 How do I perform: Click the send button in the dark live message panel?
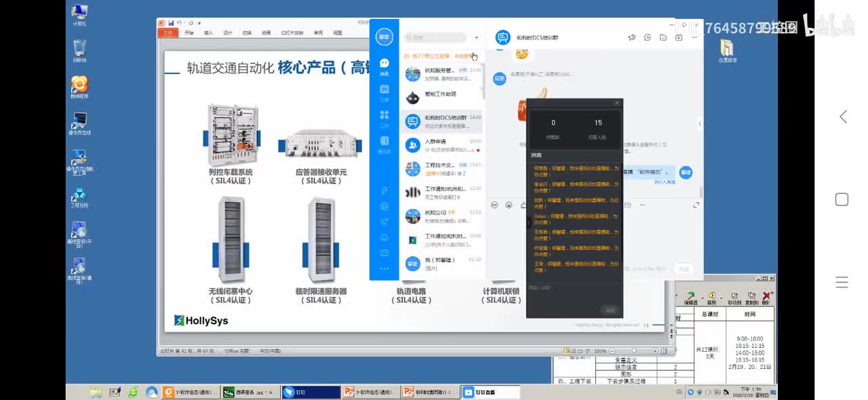(x=610, y=310)
